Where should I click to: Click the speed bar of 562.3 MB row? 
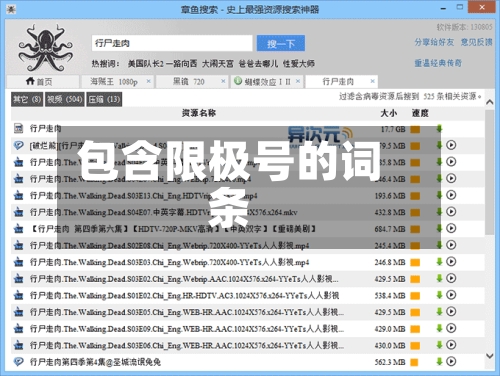coord(415,362)
